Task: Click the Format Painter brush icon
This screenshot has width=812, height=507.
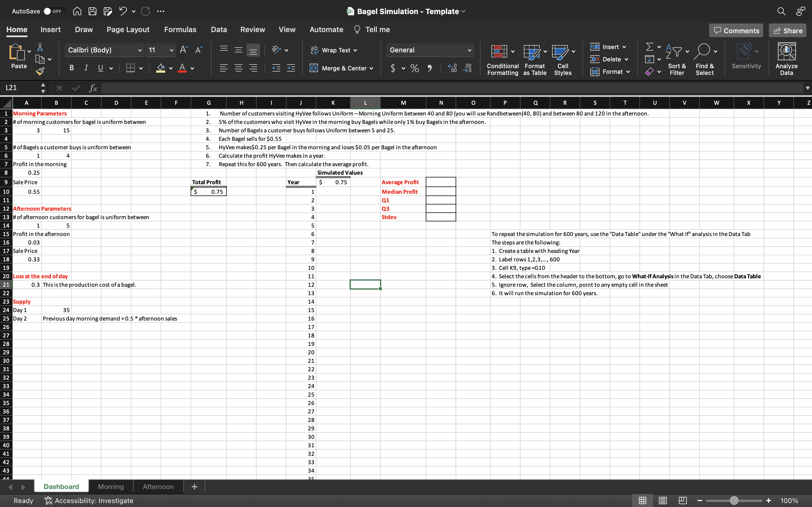Action: [40, 71]
